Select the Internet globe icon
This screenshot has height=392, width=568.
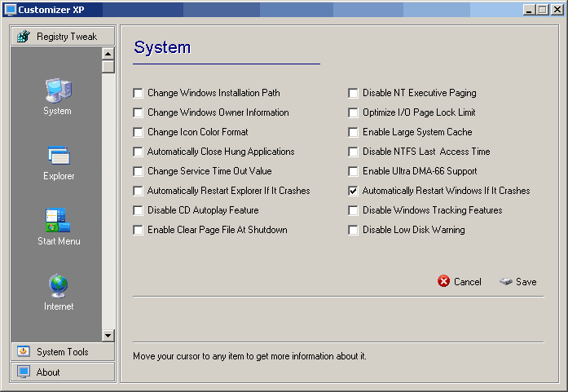58,286
